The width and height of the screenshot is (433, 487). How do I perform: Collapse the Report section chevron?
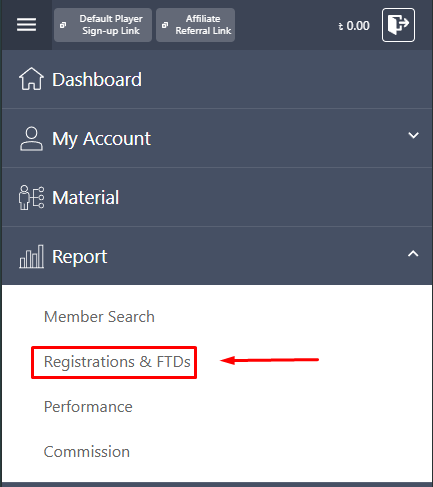[x=413, y=254]
